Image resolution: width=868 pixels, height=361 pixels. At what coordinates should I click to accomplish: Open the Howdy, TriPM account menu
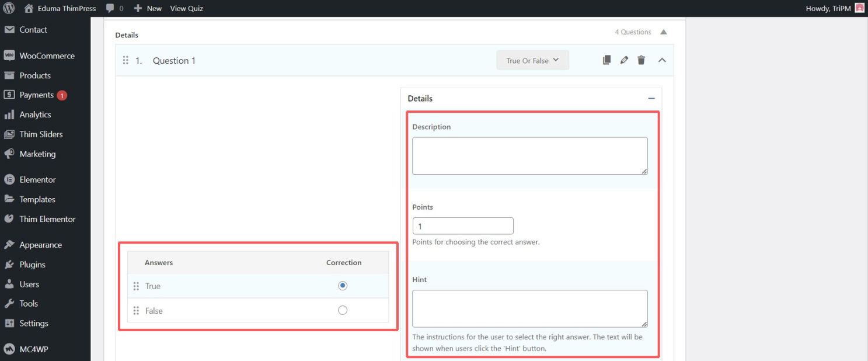(x=835, y=8)
